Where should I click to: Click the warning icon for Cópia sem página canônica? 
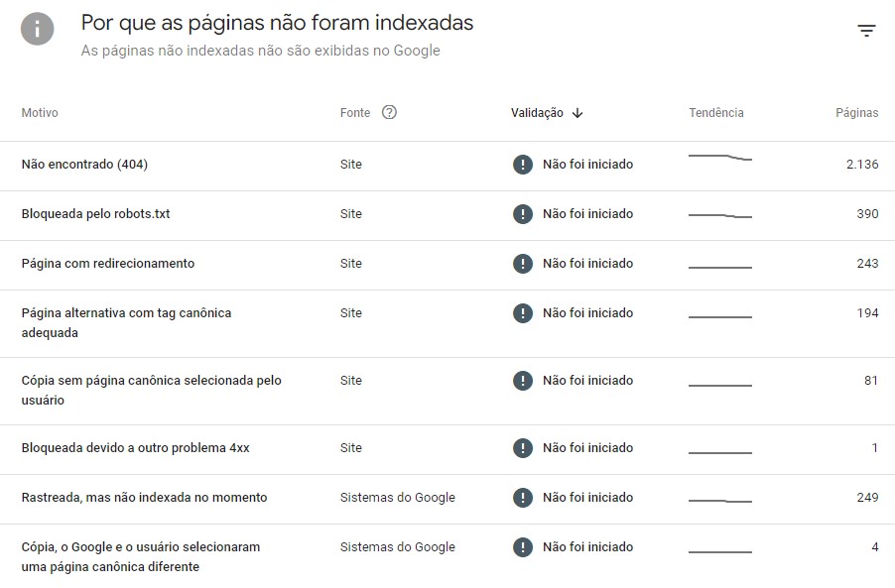click(x=523, y=380)
